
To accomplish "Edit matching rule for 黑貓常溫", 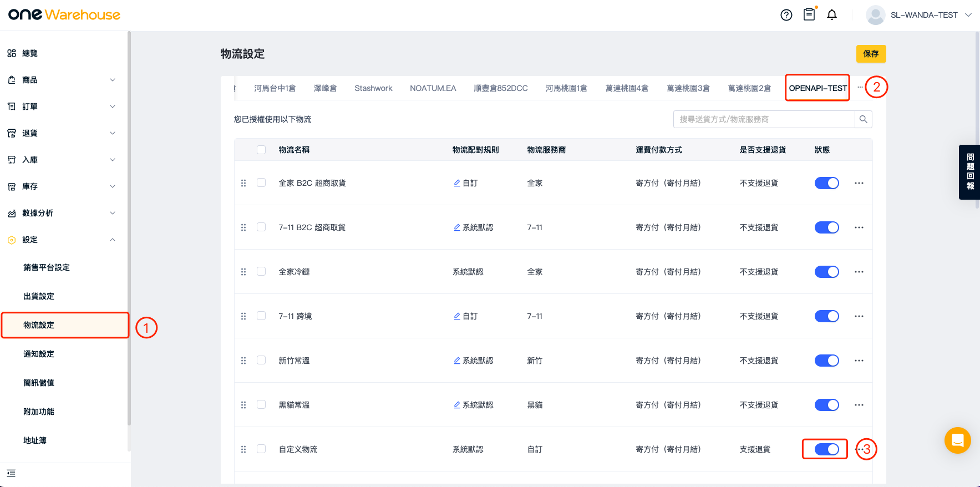I will pos(457,405).
